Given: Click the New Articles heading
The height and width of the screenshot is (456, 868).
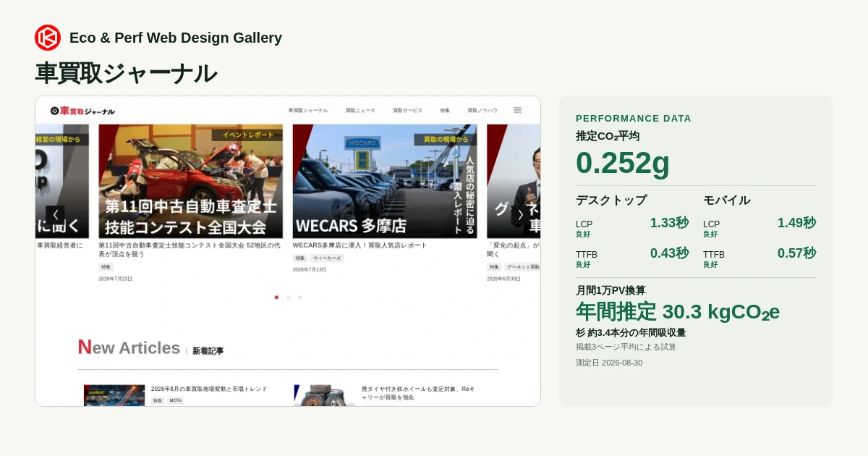Looking at the screenshot, I should coord(129,347).
